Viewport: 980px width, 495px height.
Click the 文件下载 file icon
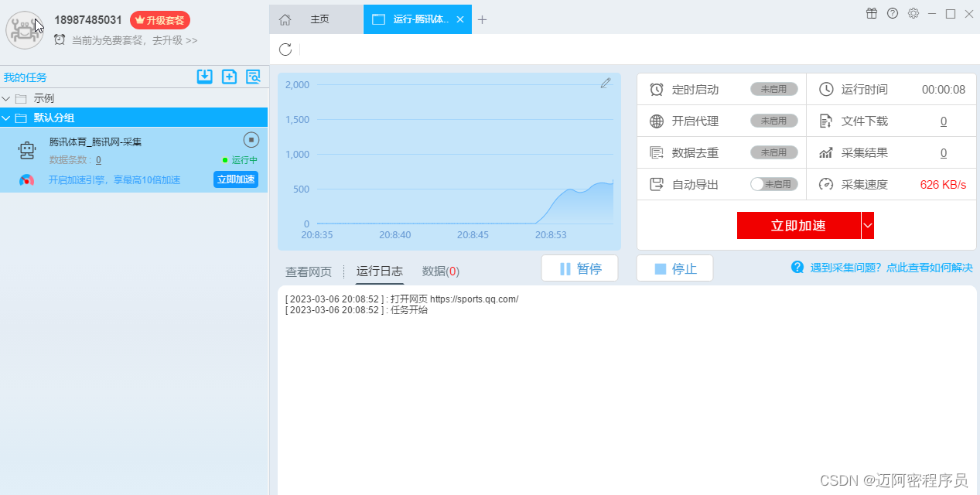[826, 121]
